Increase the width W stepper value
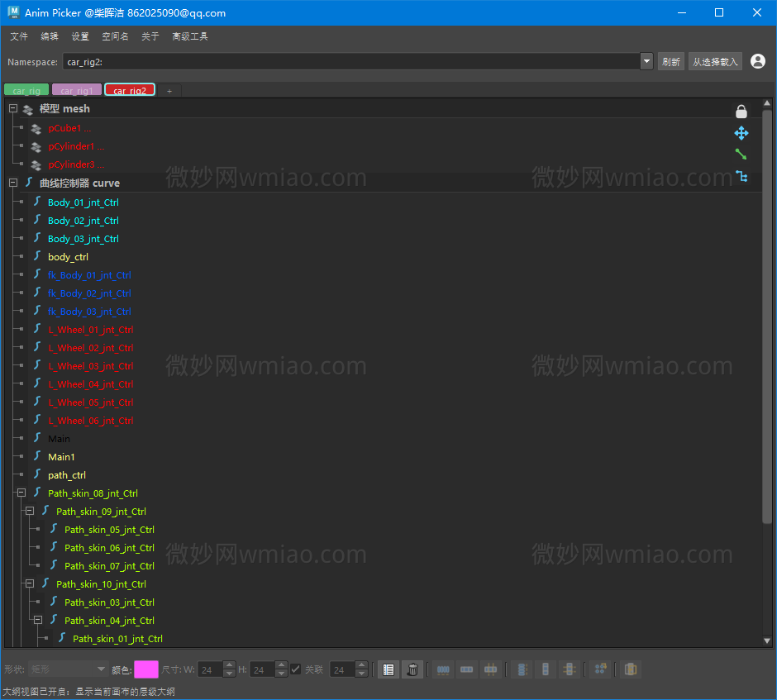 [229, 664]
